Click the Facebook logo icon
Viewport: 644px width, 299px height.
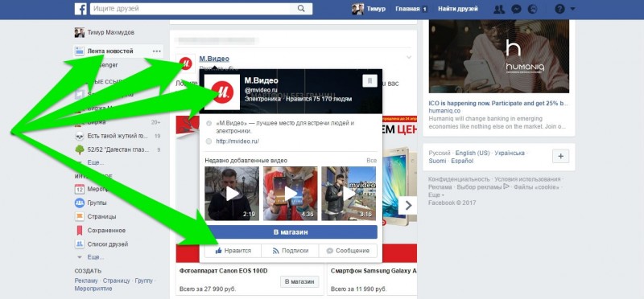tap(80, 9)
